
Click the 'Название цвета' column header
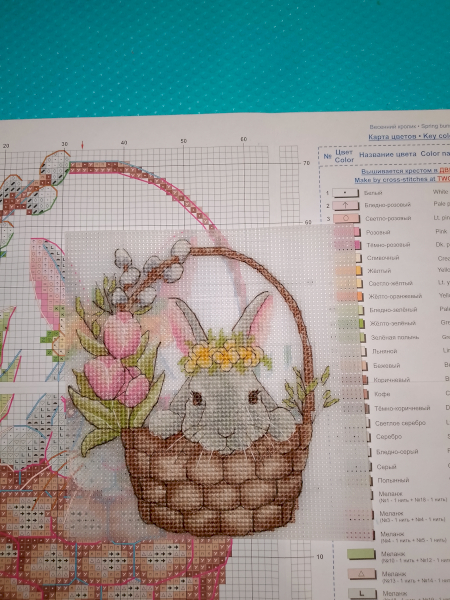tap(388, 154)
